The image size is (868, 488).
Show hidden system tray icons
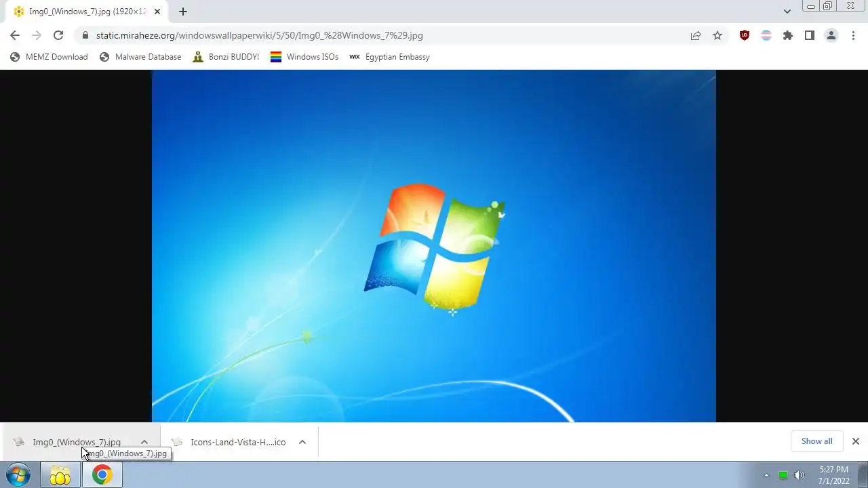(x=767, y=475)
